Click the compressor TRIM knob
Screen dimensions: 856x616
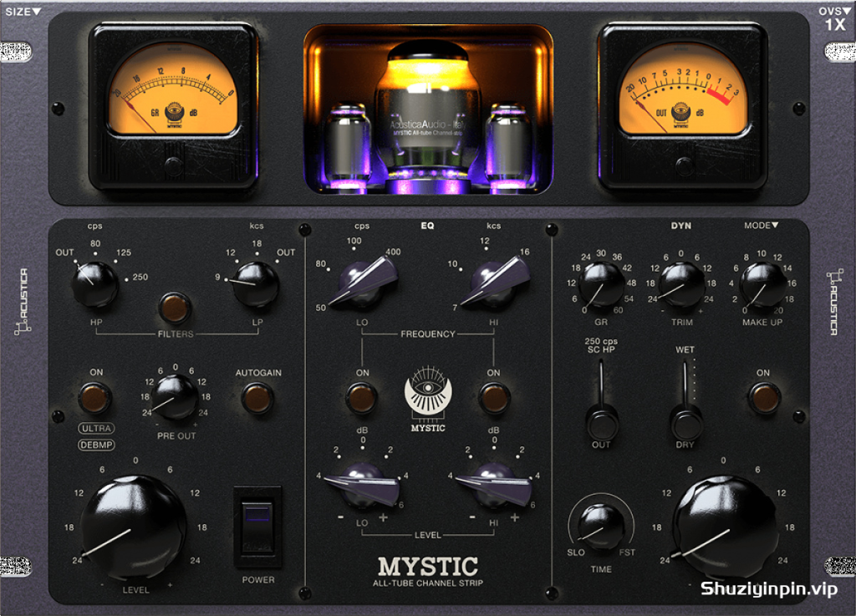click(x=681, y=284)
